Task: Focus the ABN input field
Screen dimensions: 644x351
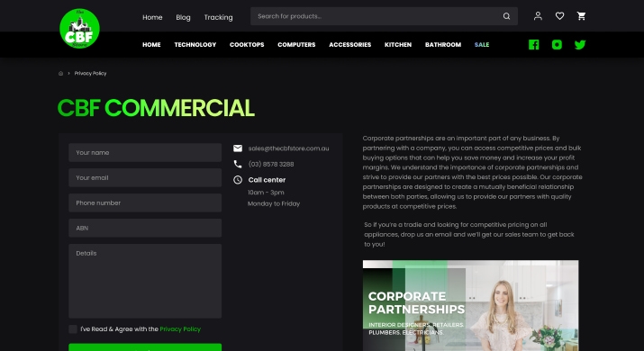Action: click(145, 228)
